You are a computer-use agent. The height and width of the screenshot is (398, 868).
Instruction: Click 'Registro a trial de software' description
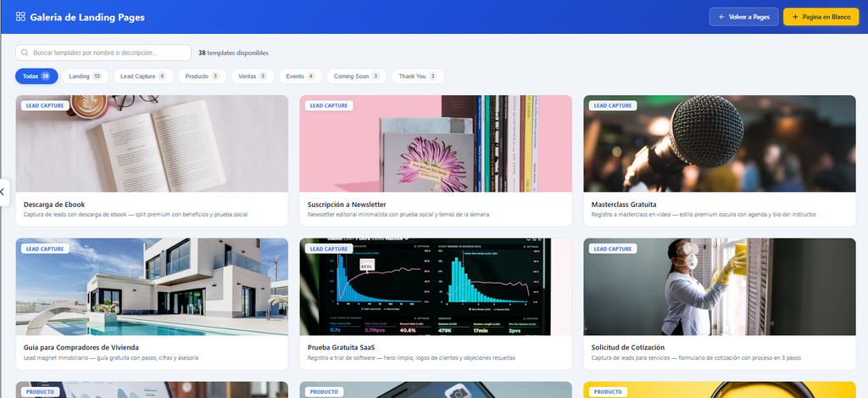[411, 358]
